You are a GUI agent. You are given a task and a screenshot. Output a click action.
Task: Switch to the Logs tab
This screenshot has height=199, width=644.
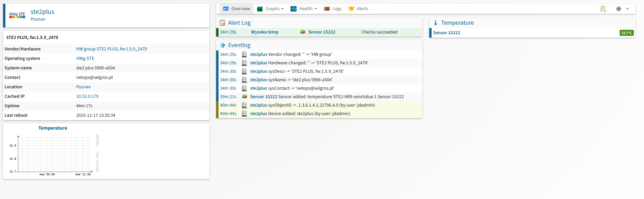pos(333,9)
